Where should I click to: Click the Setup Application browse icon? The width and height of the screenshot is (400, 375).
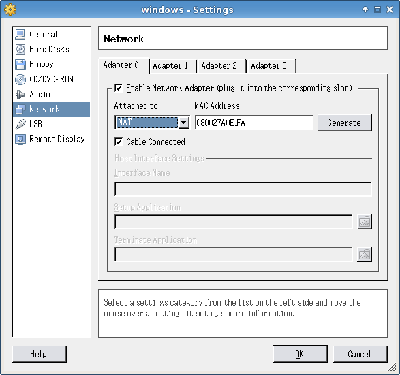coord(364,222)
